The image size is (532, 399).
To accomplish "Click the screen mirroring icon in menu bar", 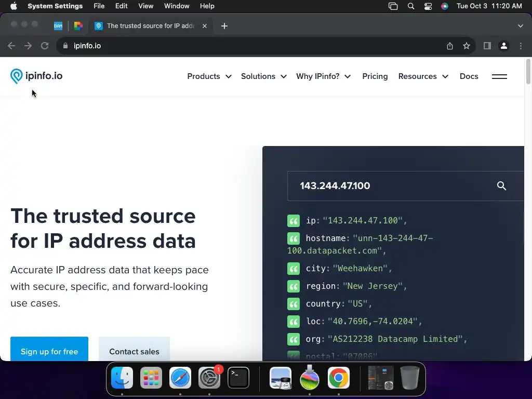I will tap(393, 6).
